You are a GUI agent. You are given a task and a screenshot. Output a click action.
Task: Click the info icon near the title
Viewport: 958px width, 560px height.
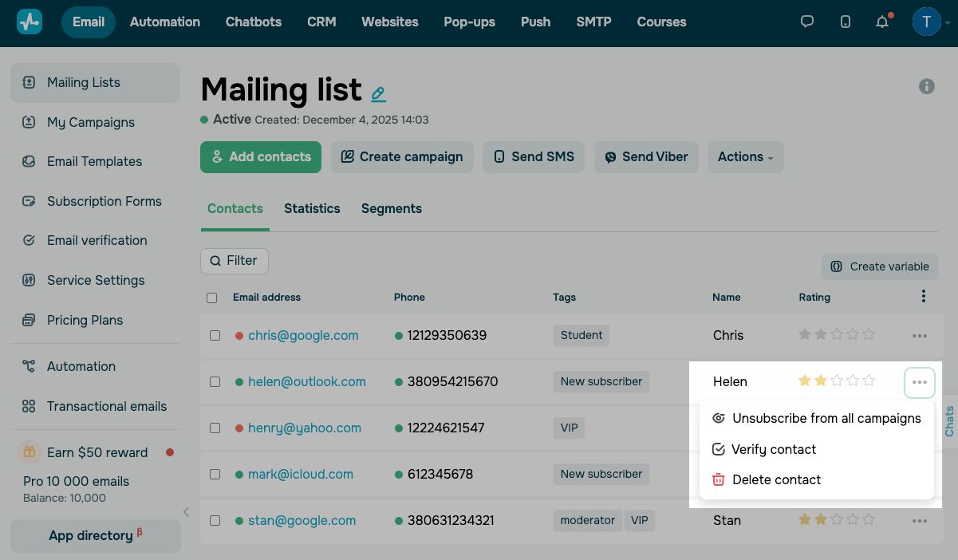[927, 86]
